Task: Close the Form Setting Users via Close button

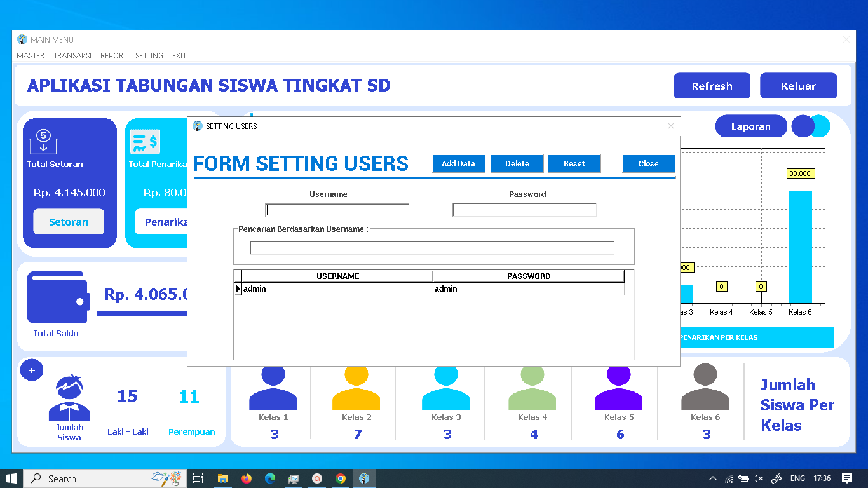Action: point(648,163)
